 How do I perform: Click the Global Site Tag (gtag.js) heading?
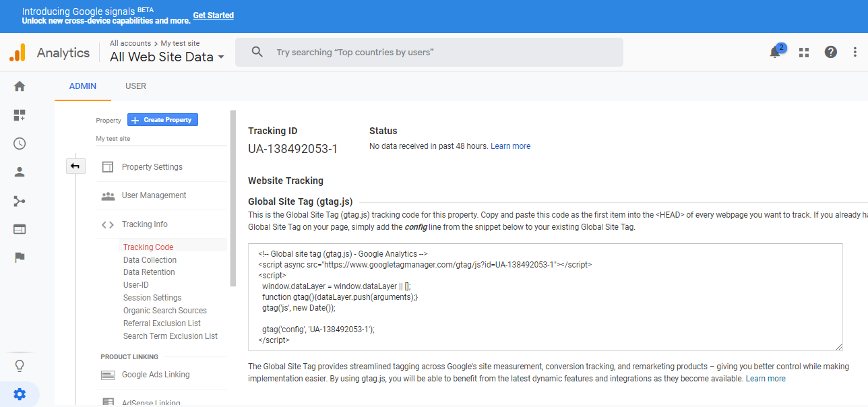pyautogui.click(x=300, y=201)
